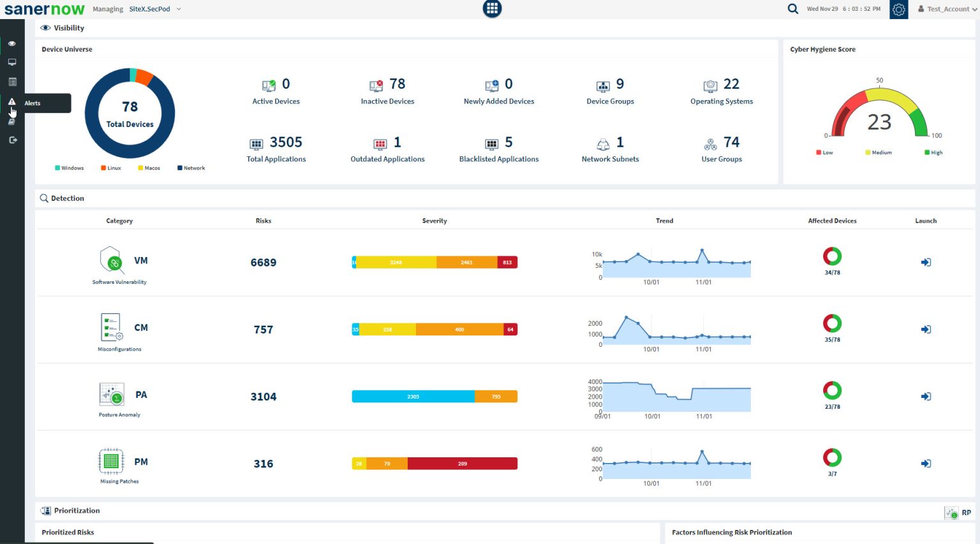This screenshot has width=980, height=544.
Task: Toggle the Low legend of hygiene score
Action: [x=824, y=152]
